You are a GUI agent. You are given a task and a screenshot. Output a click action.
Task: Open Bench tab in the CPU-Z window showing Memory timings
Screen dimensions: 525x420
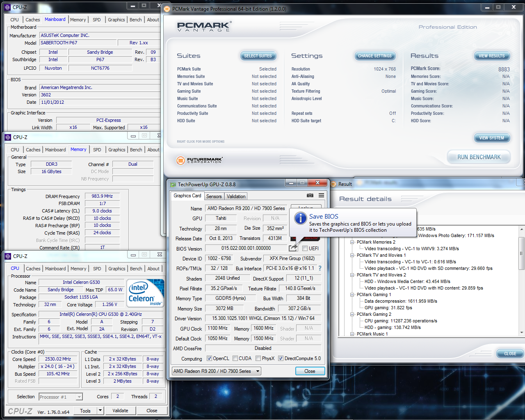click(x=136, y=150)
